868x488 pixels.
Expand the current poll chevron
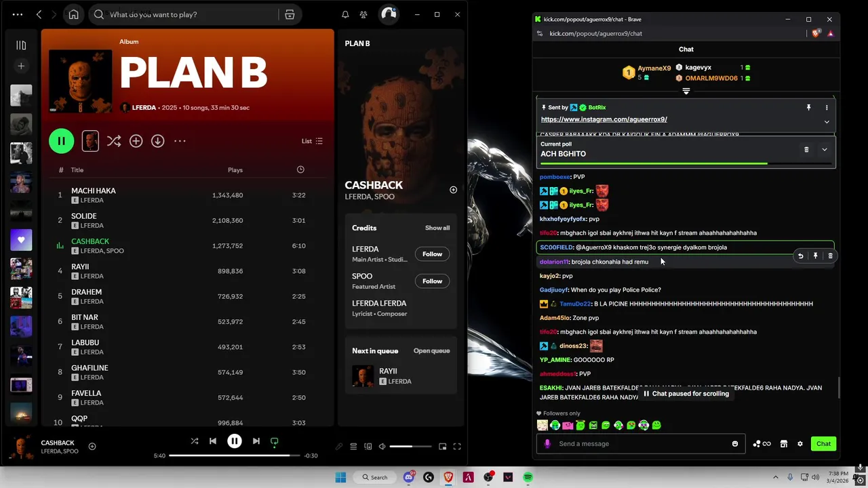click(x=825, y=149)
